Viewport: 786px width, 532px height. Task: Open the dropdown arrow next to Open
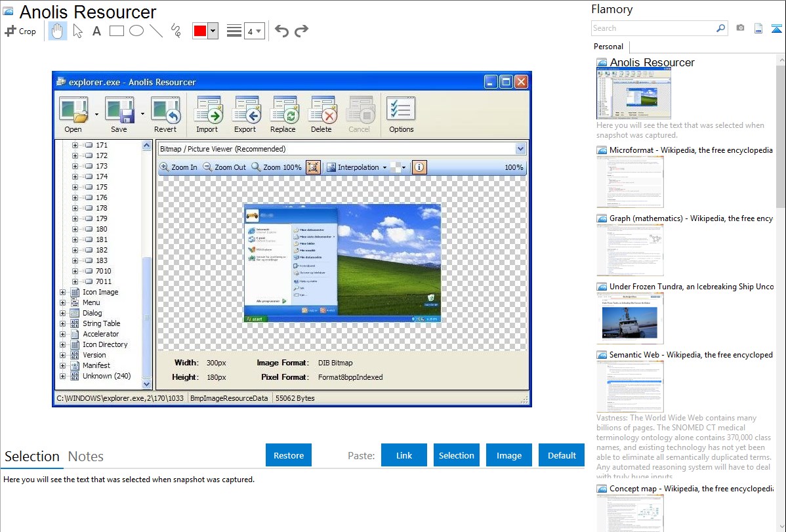tap(96, 115)
